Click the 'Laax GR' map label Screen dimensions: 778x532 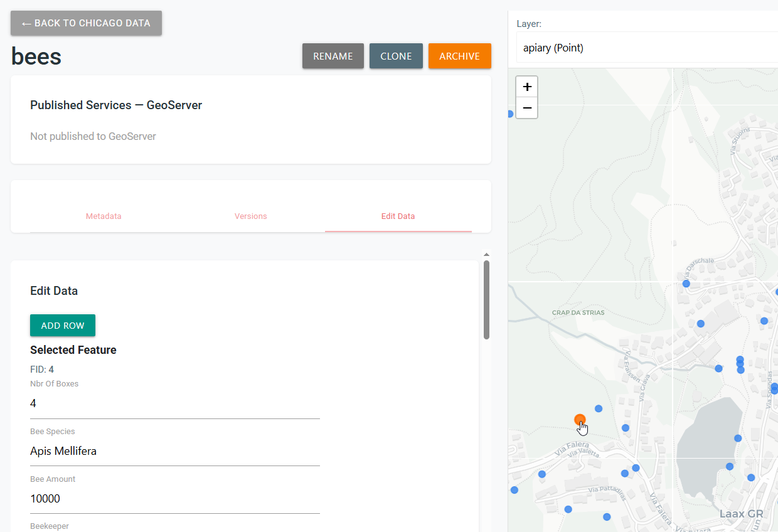(x=741, y=514)
